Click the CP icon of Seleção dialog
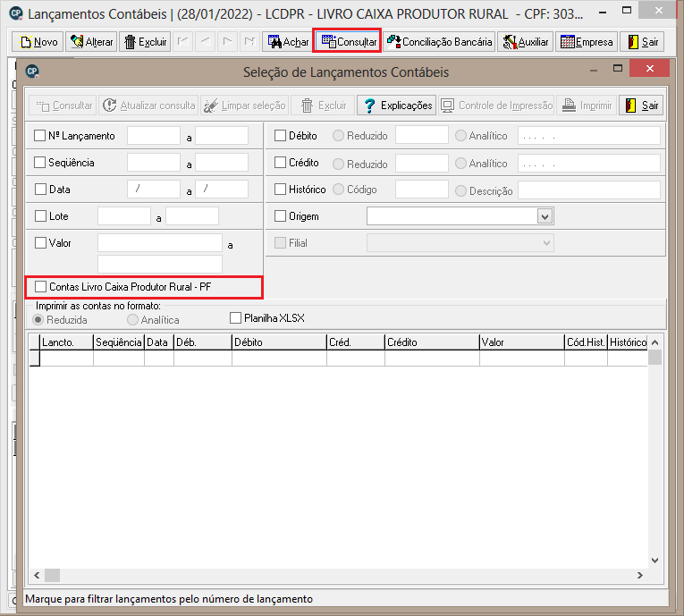The height and width of the screenshot is (616, 684). pos(32,72)
